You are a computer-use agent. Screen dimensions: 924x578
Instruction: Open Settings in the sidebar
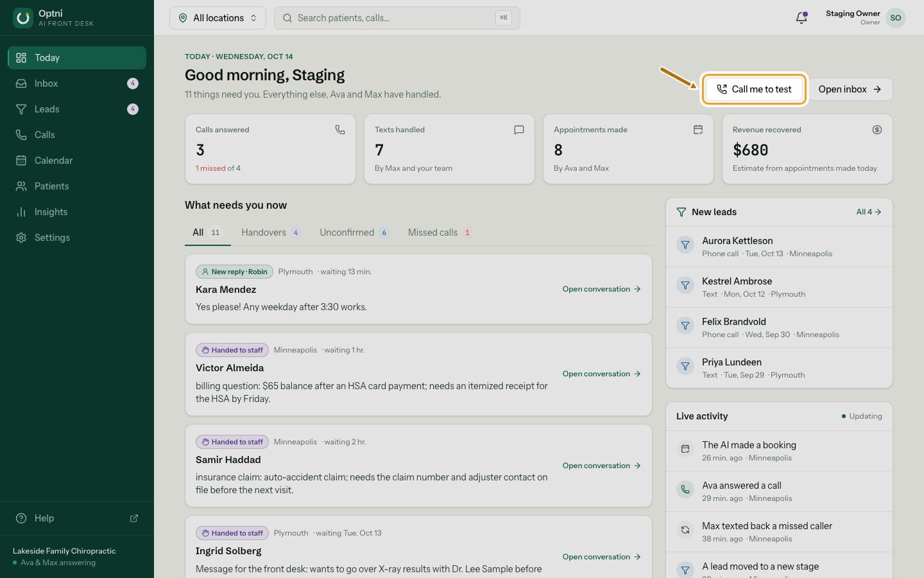77,238
